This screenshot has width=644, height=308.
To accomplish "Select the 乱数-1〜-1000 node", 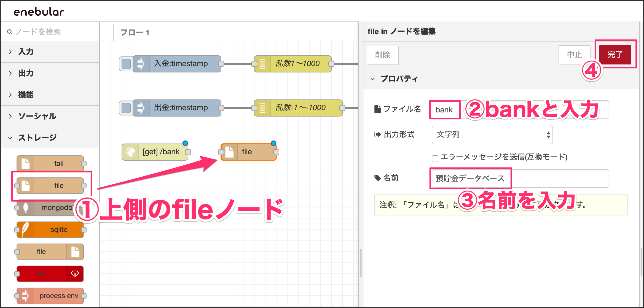I will [298, 108].
